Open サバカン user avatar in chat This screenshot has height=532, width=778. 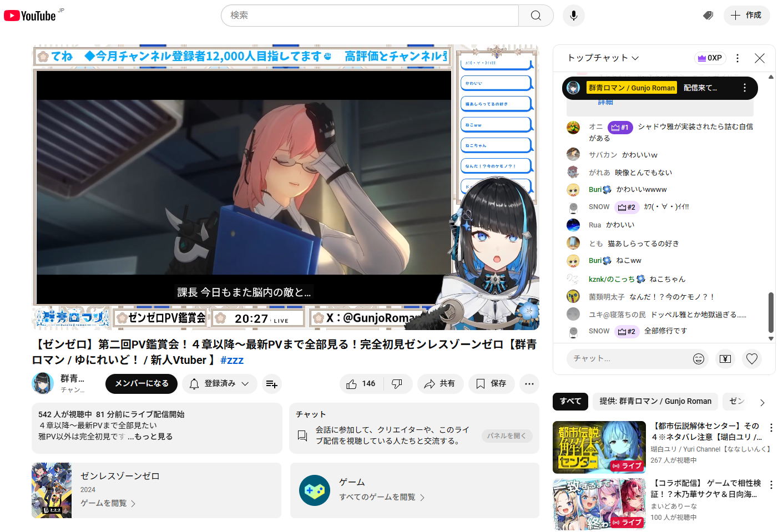pos(573,154)
